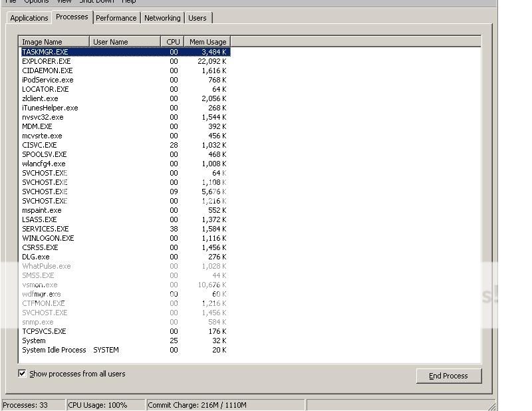Viewport: 532px width, 411px height.
Task: Click the End Process button
Action: (x=448, y=376)
